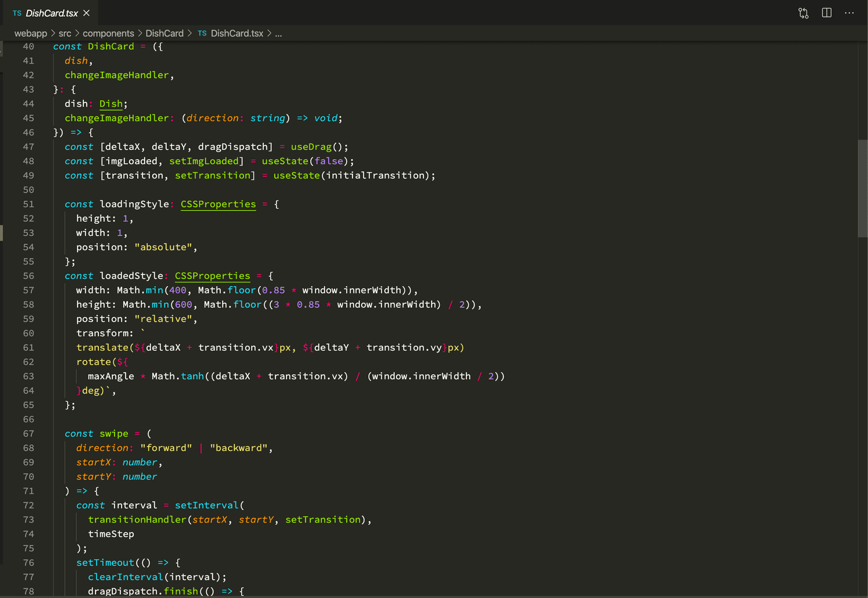Click the Dish type reference on line 44
This screenshot has height=598, width=868.
[x=111, y=104]
